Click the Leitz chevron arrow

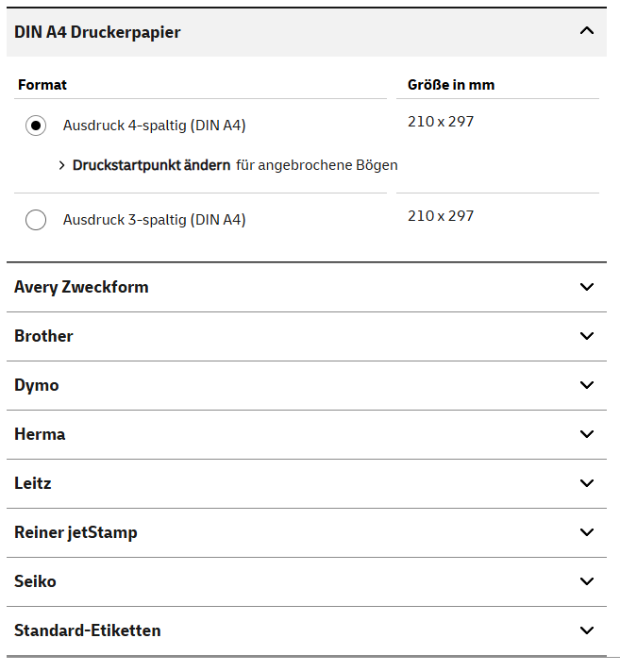pos(587,483)
